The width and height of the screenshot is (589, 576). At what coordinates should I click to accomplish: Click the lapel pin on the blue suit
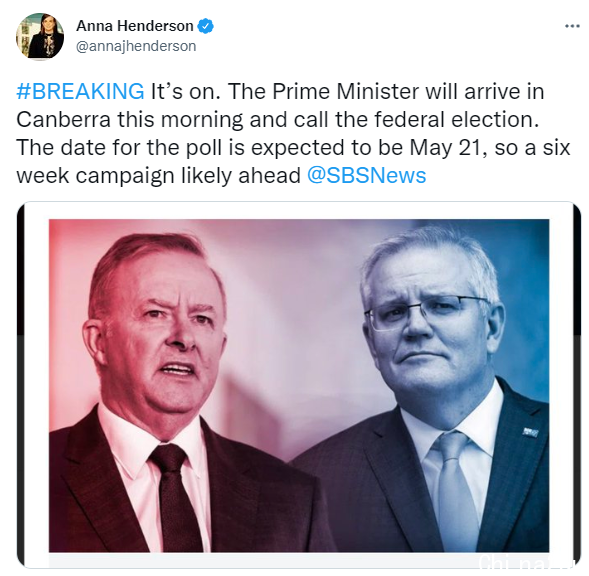click(x=530, y=432)
